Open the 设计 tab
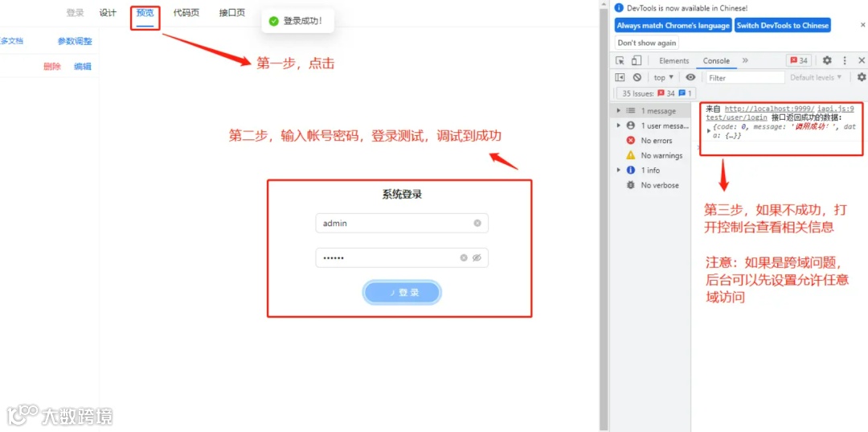Image resolution: width=868 pixels, height=432 pixels. (x=108, y=13)
